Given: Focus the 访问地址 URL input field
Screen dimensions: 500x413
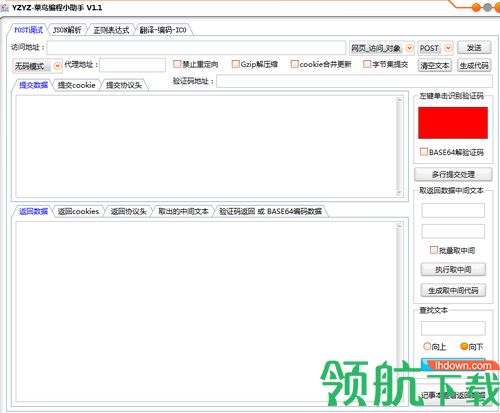Looking at the screenshot, I should tap(196, 48).
